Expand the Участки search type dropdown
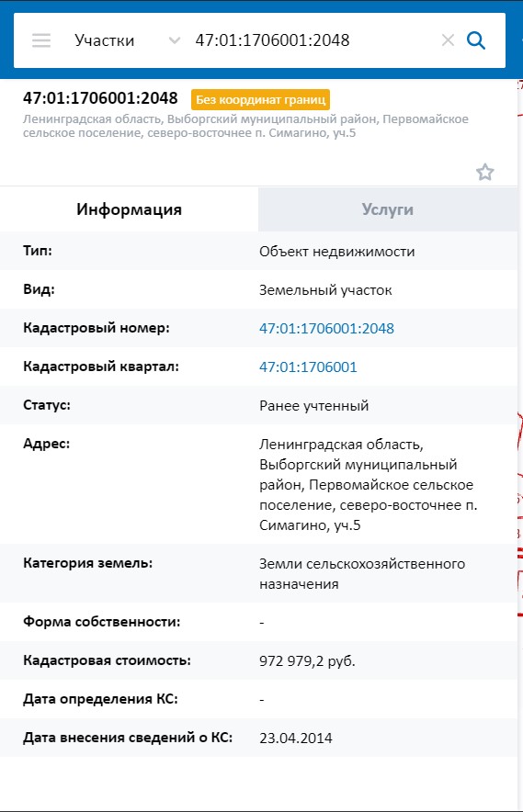The width and height of the screenshot is (523, 812). 127,40
